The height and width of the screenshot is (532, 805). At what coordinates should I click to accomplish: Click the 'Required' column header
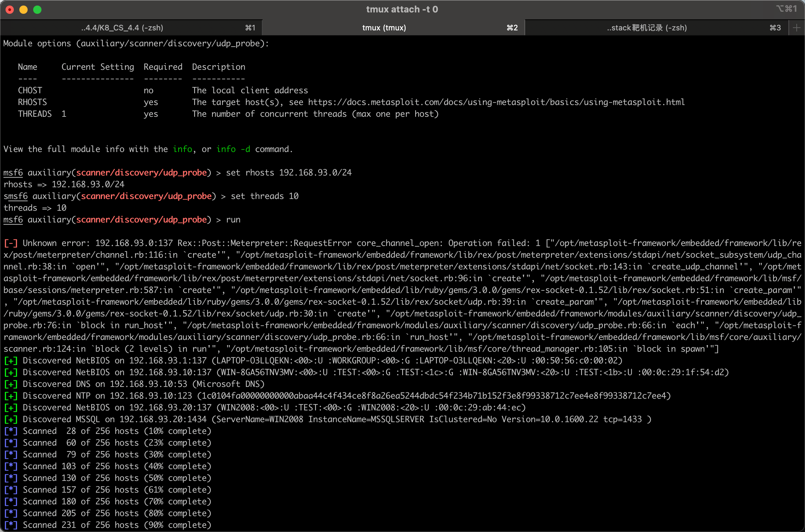pos(163,67)
